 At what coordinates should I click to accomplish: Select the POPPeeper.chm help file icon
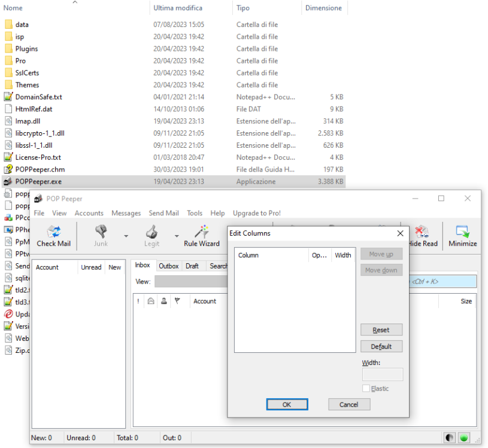pyautogui.click(x=8, y=169)
